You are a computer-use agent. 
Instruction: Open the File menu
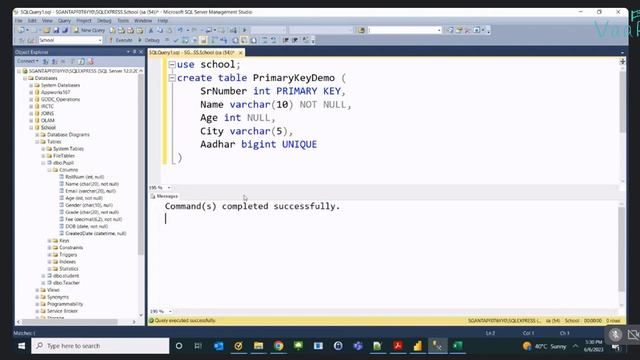tap(19, 20)
